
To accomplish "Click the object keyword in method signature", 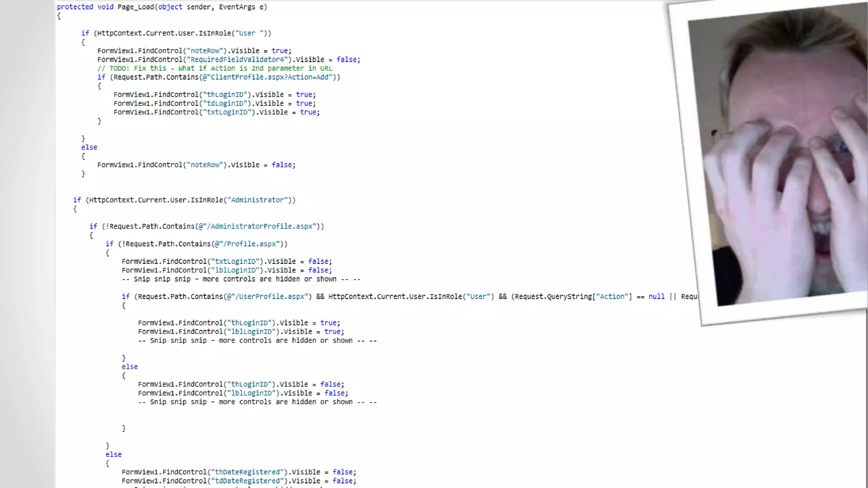I will coord(170,7).
